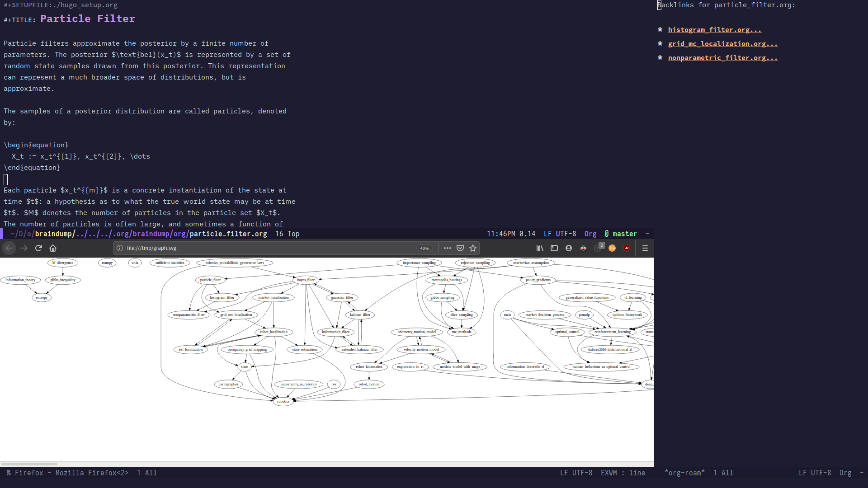
Task: Select the robotics node in the graph
Action: pyautogui.click(x=283, y=402)
